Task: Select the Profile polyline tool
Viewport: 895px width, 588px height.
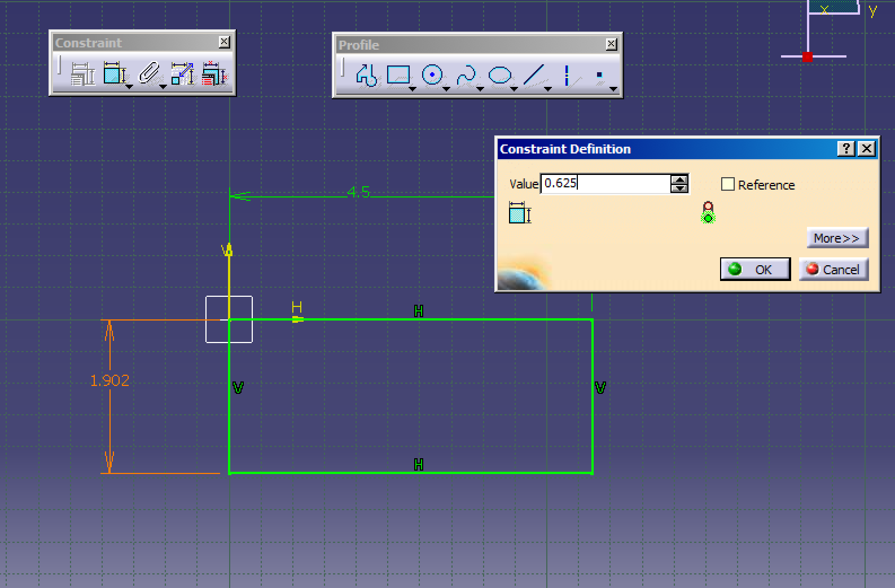Action: 367,75
